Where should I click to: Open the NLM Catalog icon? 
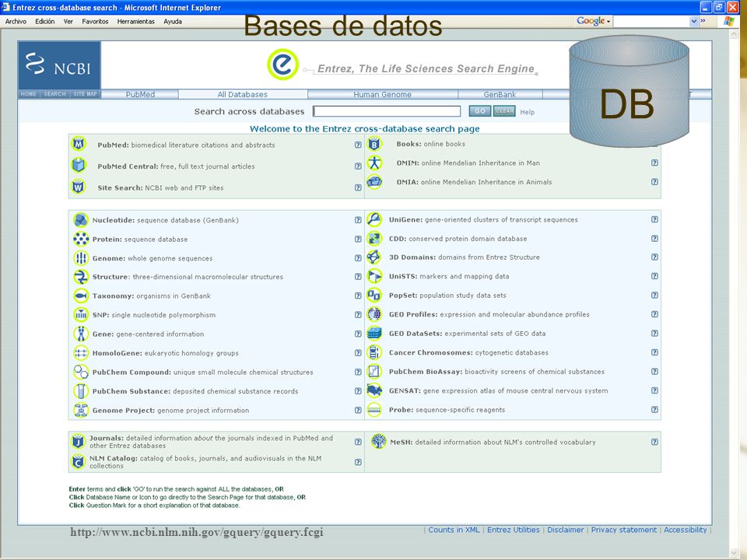click(x=78, y=461)
